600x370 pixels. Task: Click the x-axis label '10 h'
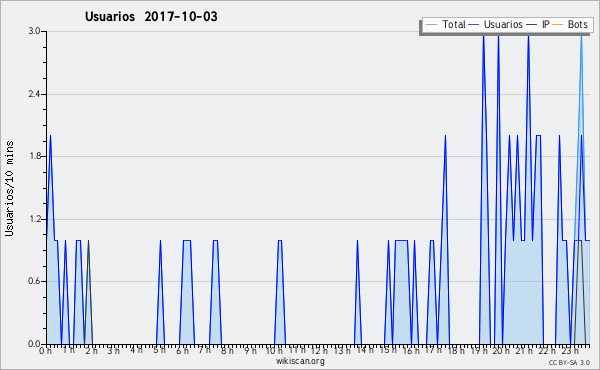[x=274, y=351]
